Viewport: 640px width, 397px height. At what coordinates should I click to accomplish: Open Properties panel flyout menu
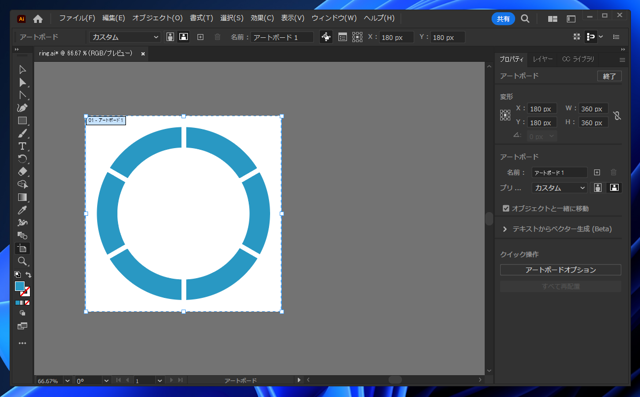[622, 60]
